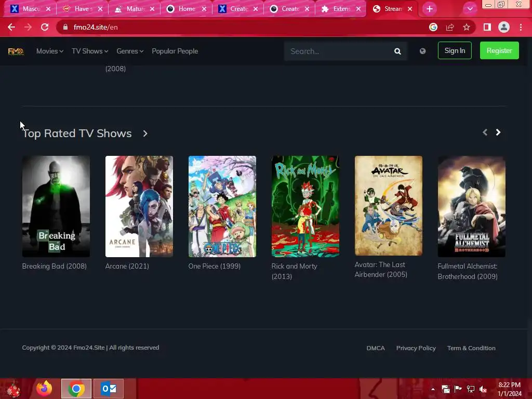
Task: Click the Search input field
Action: click(339, 51)
